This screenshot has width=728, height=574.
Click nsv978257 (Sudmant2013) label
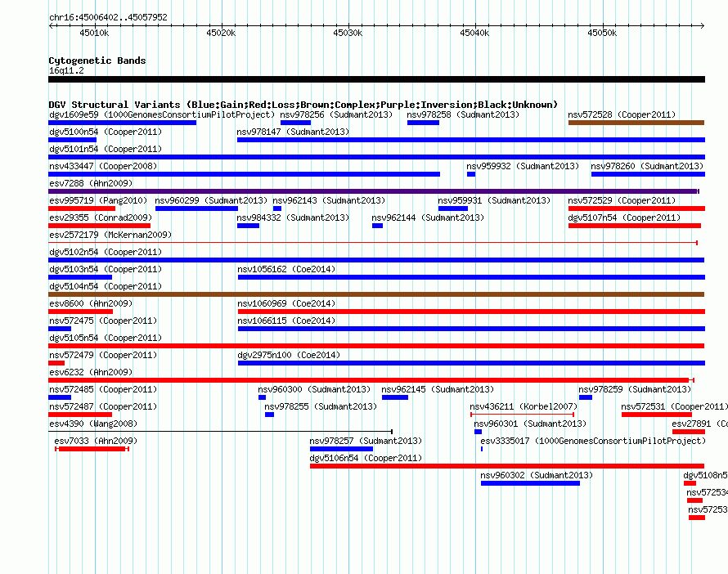pyautogui.click(x=366, y=441)
